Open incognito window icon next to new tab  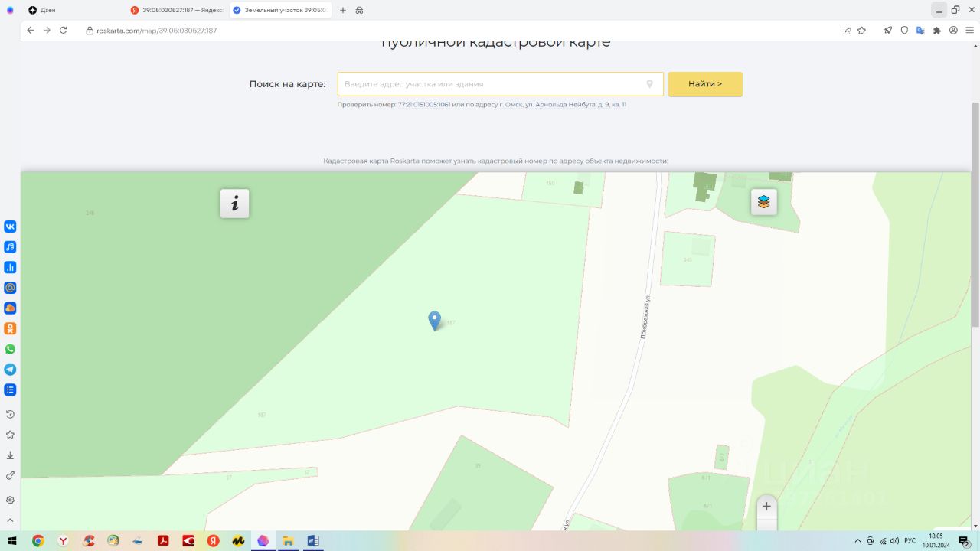pos(359,10)
